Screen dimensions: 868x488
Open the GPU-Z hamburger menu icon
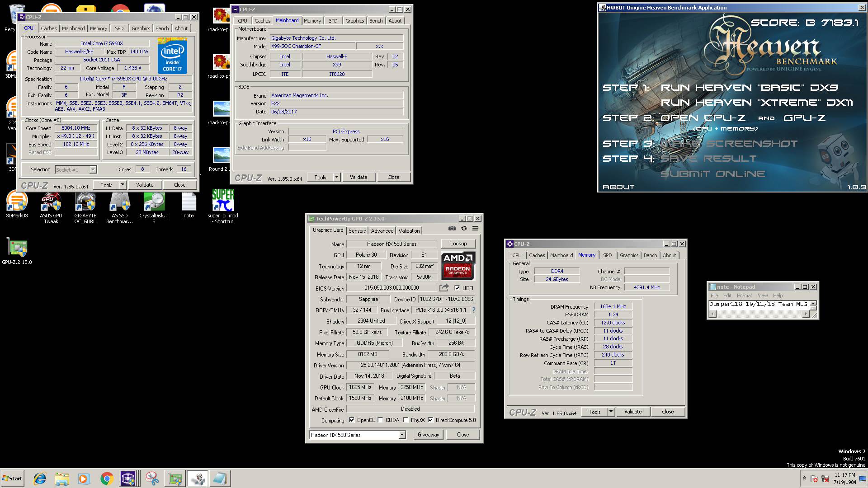[x=476, y=229]
